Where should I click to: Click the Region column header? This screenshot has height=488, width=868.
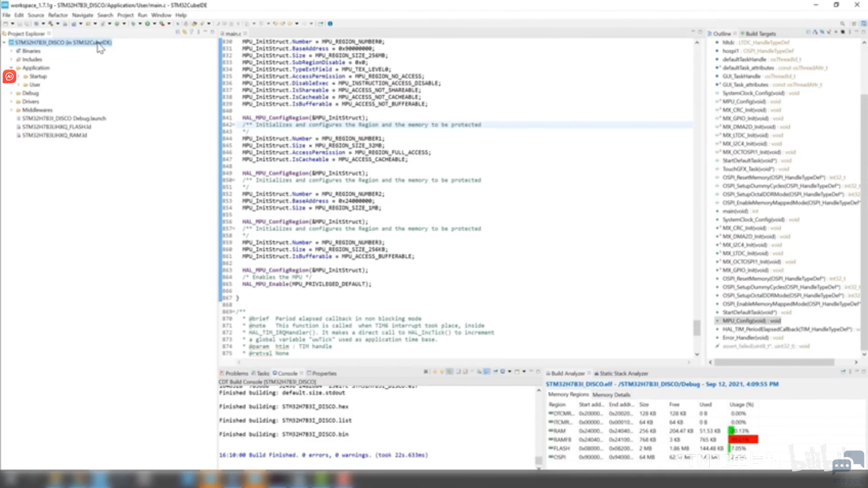[557, 404]
